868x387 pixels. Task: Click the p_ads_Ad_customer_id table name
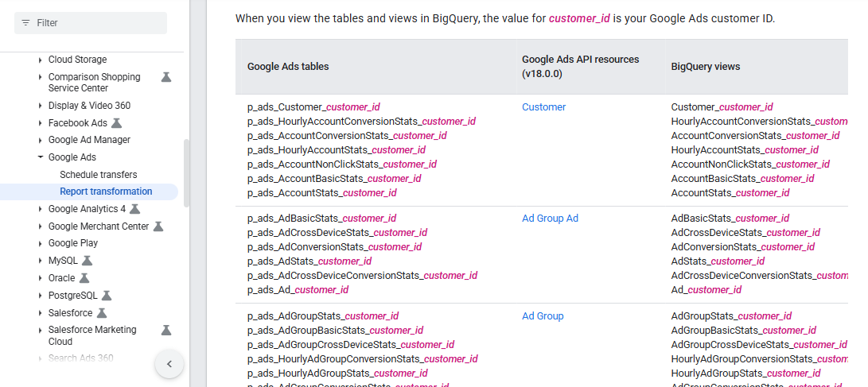(x=298, y=290)
